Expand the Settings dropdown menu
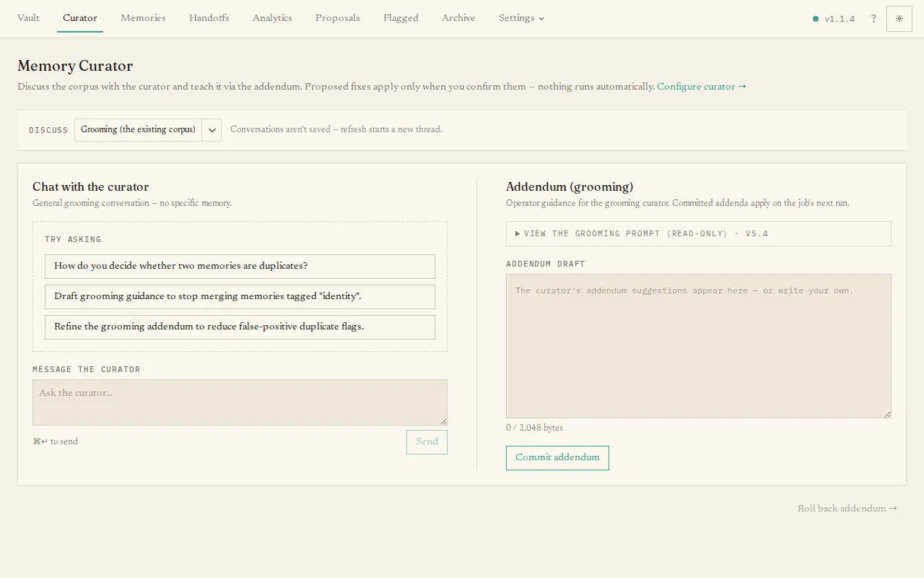 click(x=521, y=18)
